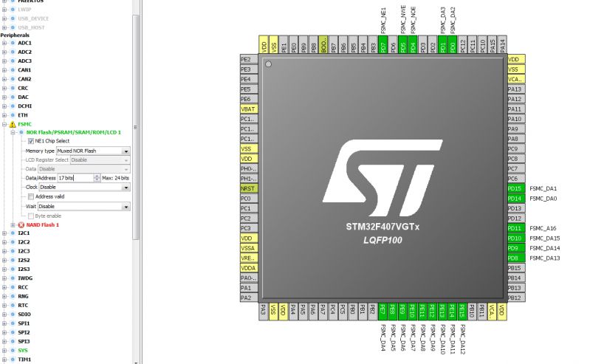Click green pin PD4 on top row
Screen dimensions: 590x364
[412, 45]
